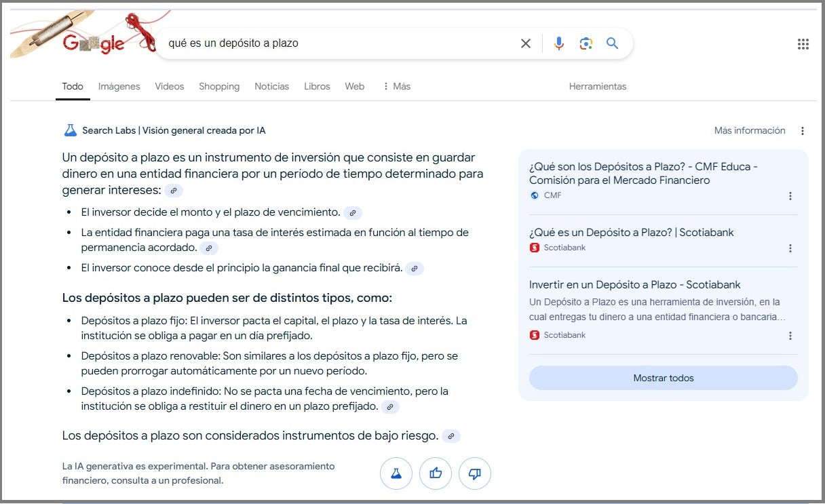This screenshot has width=825, height=504.
Task: Open three-dot menu for CMF source
Action: pos(790,196)
